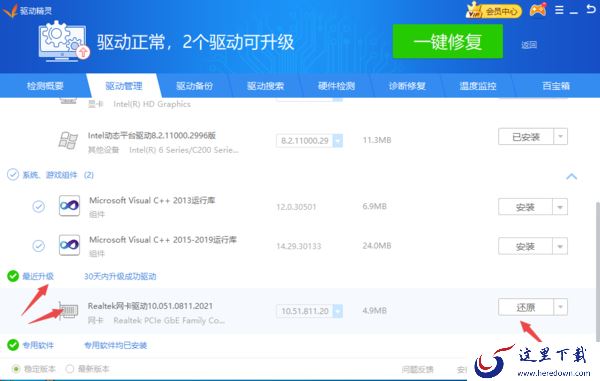Screen dimensions: 600x381
Task: Open arrow menu beside Visual C++ 2015-2019 安装
Action: point(560,246)
